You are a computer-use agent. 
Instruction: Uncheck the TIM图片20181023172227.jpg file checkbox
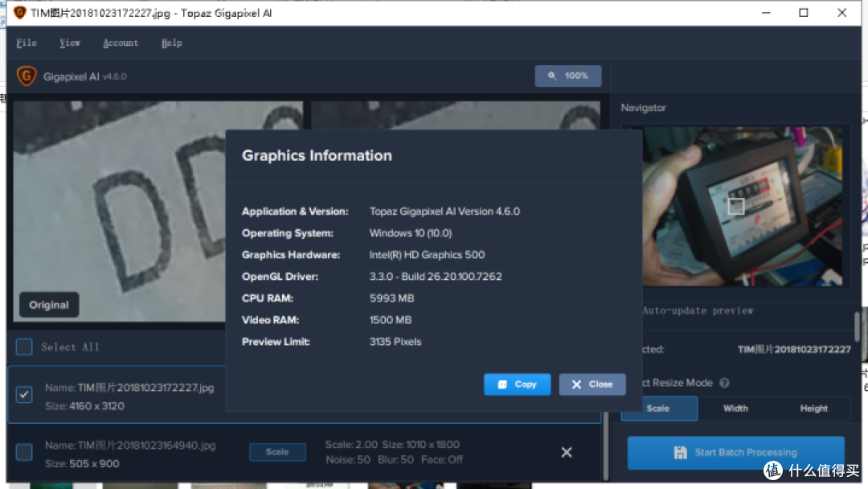click(x=24, y=395)
